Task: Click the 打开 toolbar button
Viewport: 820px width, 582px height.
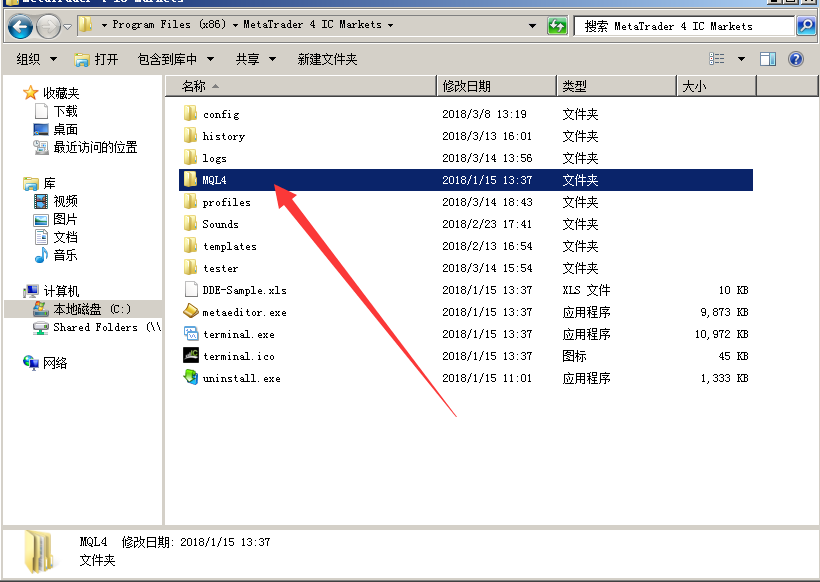Action: (96, 59)
